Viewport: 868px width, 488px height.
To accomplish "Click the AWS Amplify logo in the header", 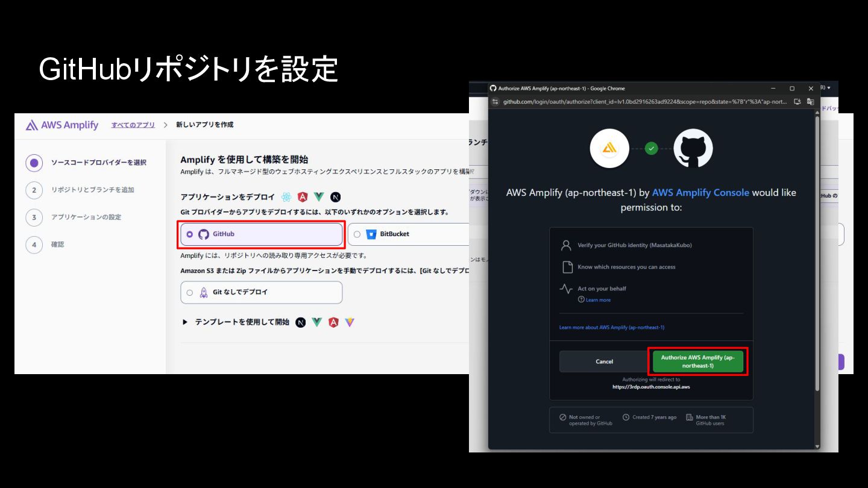I will (x=62, y=125).
